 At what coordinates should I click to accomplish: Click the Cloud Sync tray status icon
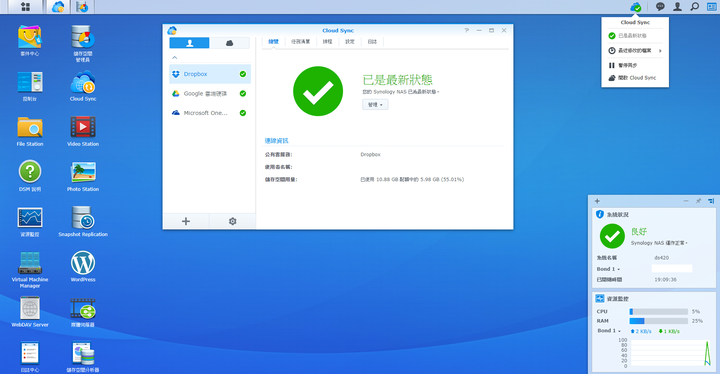tap(636, 6)
